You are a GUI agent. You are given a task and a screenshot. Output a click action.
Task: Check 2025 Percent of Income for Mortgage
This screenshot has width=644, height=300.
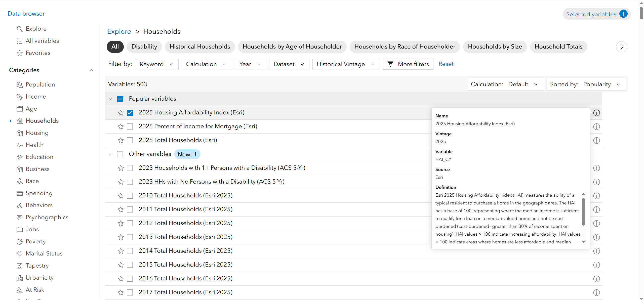click(x=130, y=126)
